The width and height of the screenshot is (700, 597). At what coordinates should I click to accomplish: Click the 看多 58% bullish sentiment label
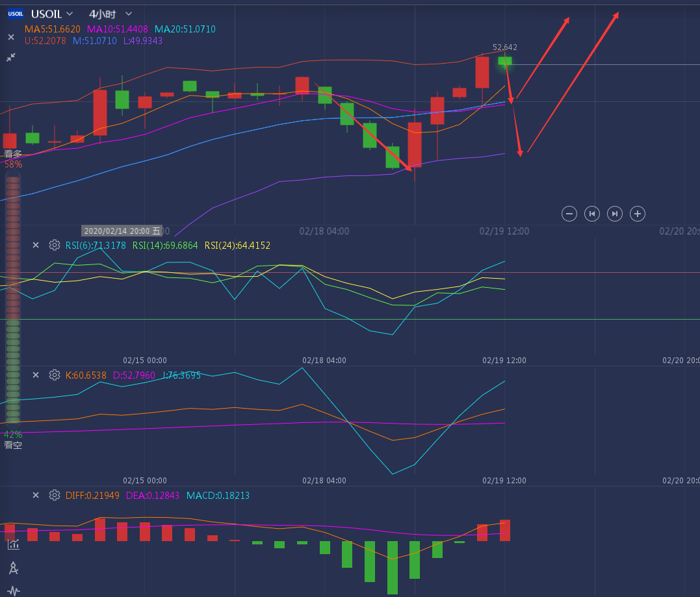point(13,159)
